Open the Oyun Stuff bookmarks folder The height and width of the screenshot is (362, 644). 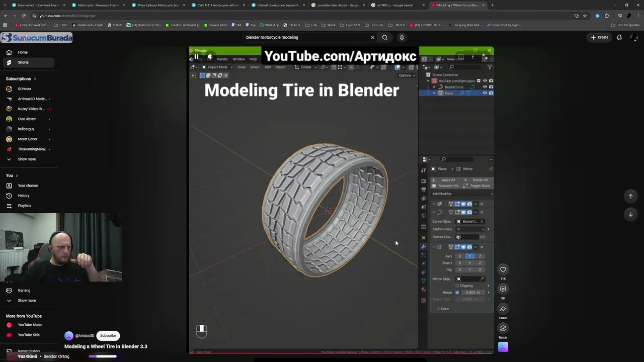(351, 25)
